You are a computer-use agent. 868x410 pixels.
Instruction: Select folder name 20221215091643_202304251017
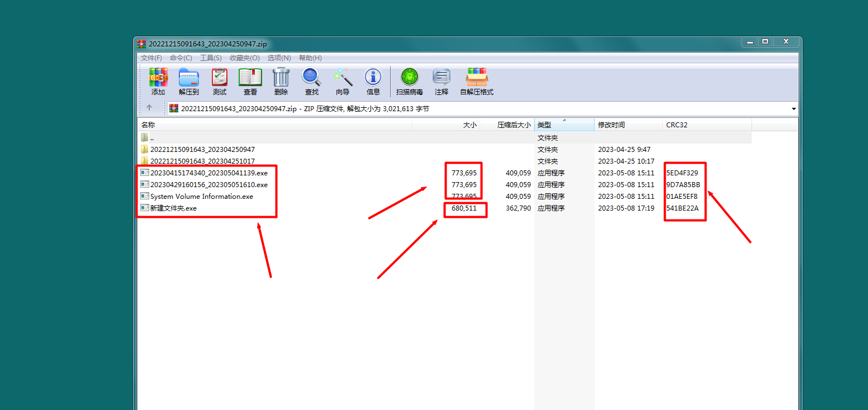pos(202,161)
